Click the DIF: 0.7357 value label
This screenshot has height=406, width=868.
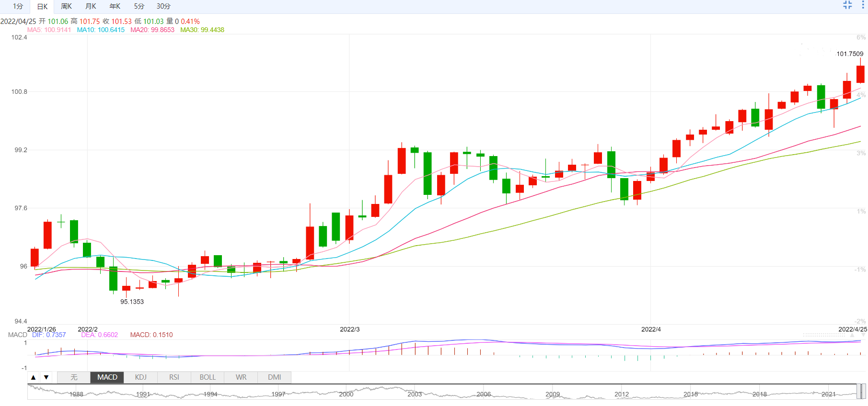(49, 335)
